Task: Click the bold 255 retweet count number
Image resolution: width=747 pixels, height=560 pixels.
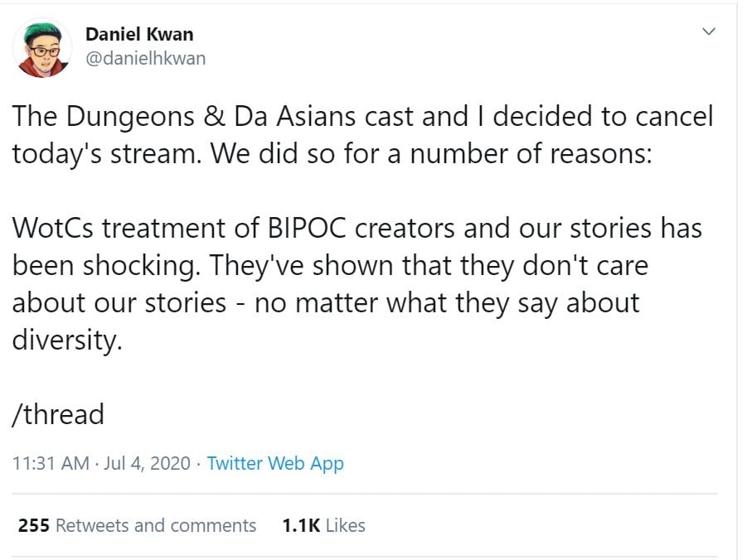Action: point(33,525)
